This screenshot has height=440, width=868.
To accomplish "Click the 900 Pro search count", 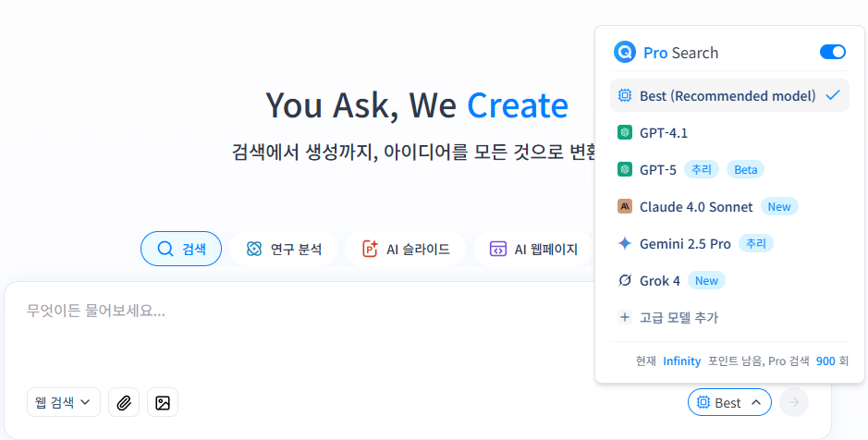I will coord(825,361).
